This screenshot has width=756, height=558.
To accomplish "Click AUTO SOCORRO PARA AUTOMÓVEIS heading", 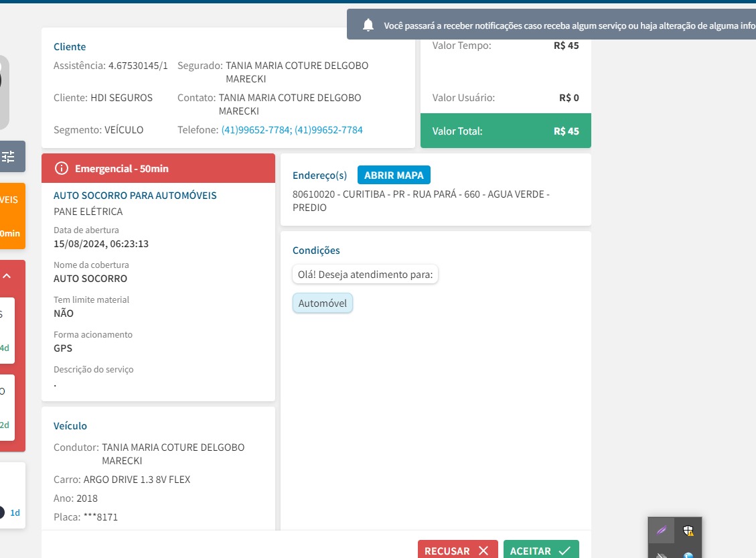I will [135, 196].
